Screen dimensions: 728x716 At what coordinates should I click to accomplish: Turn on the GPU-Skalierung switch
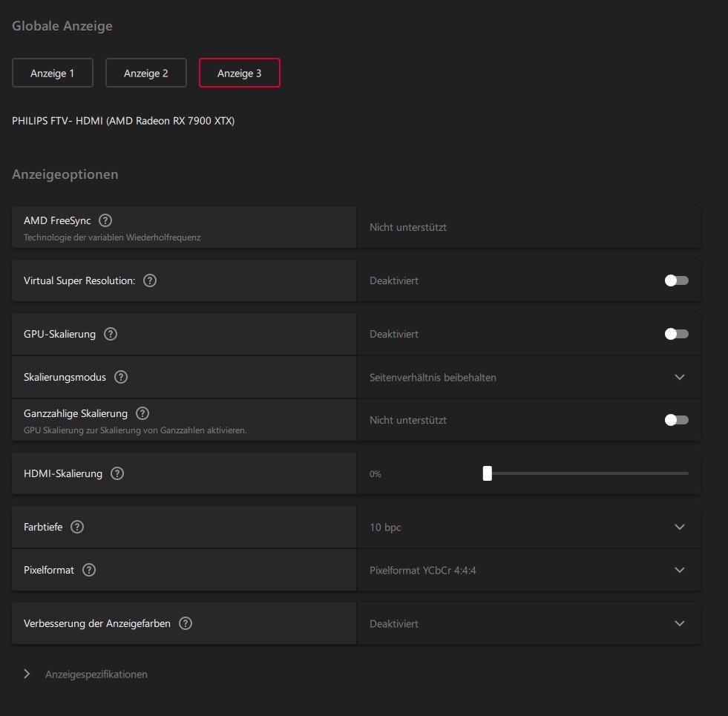pyautogui.click(x=676, y=334)
